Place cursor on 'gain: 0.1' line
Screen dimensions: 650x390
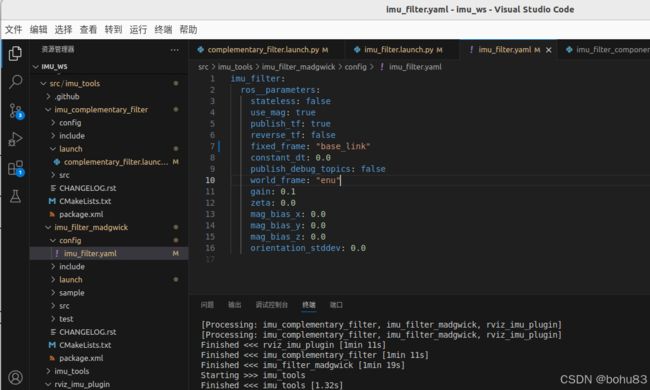[273, 191]
